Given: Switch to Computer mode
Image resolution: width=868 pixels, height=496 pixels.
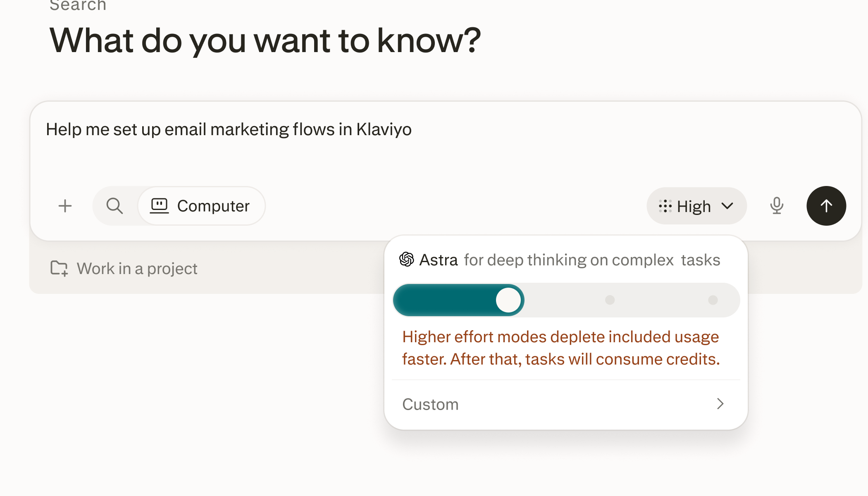Looking at the screenshot, I should [201, 206].
